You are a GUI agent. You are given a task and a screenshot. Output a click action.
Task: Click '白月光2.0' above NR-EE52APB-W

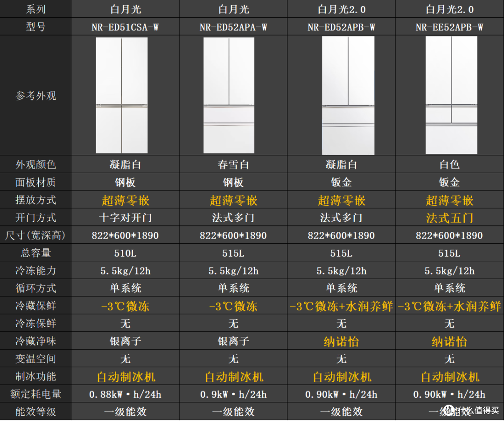point(449,9)
